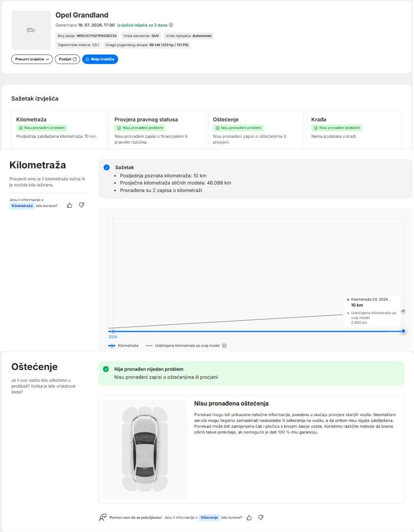Click the Zapremnina motora: 1,5 l tag
This screenshot has width=414, height=532.
click(79, 45)
